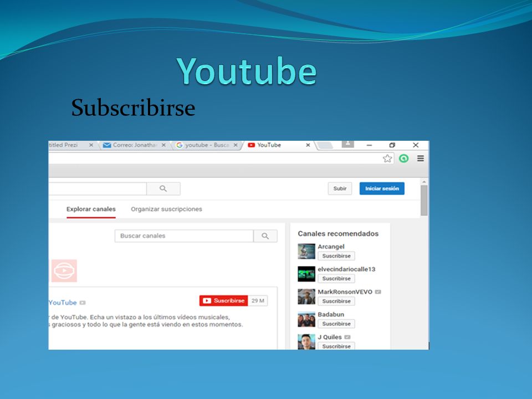Image resolution: width=532 pixels, height=399 pixels.
Task: Restore down the Chrome window
Action: pos(392,145)
